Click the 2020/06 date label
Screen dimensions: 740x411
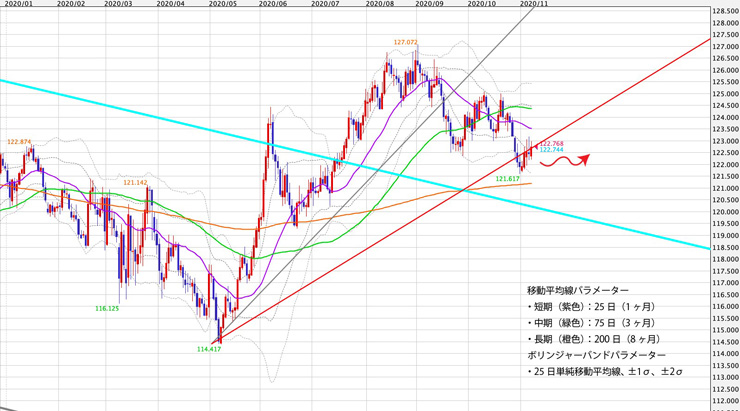tap(273, 3)
